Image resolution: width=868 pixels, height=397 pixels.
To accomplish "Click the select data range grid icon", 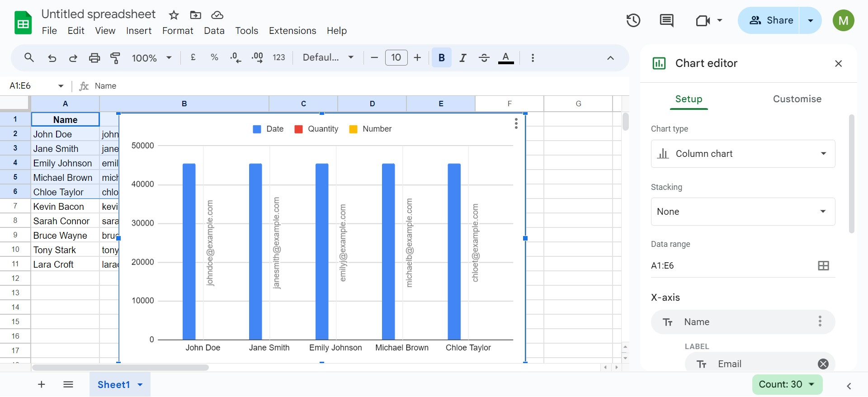I will point(823,266).
